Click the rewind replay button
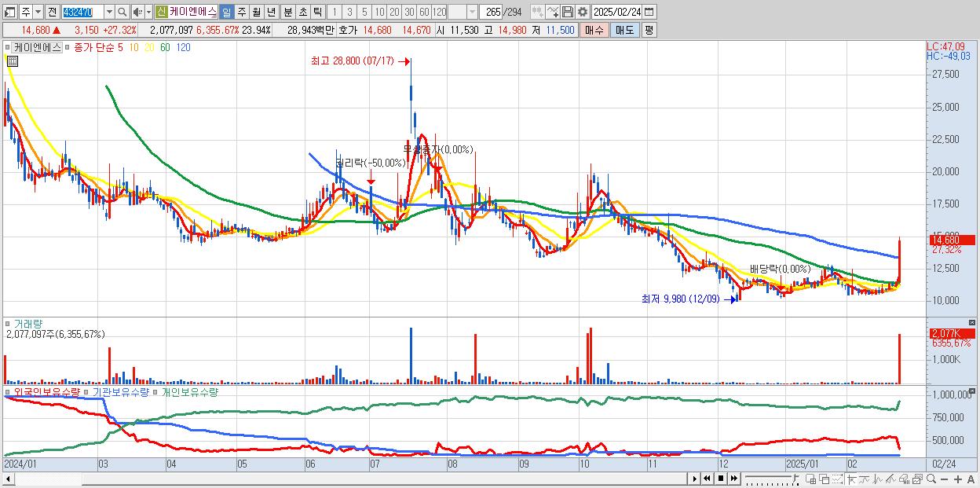The height and width of the screenshot is (488, 980). [708, 479]
